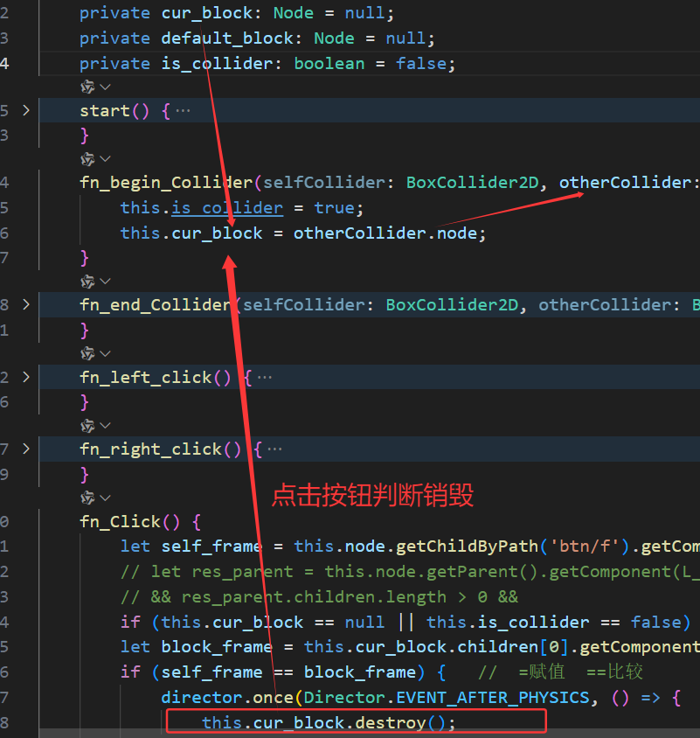The image size is (700, 738).
Task: Click the 'fn_Click' method name
Action: [121, 521]
